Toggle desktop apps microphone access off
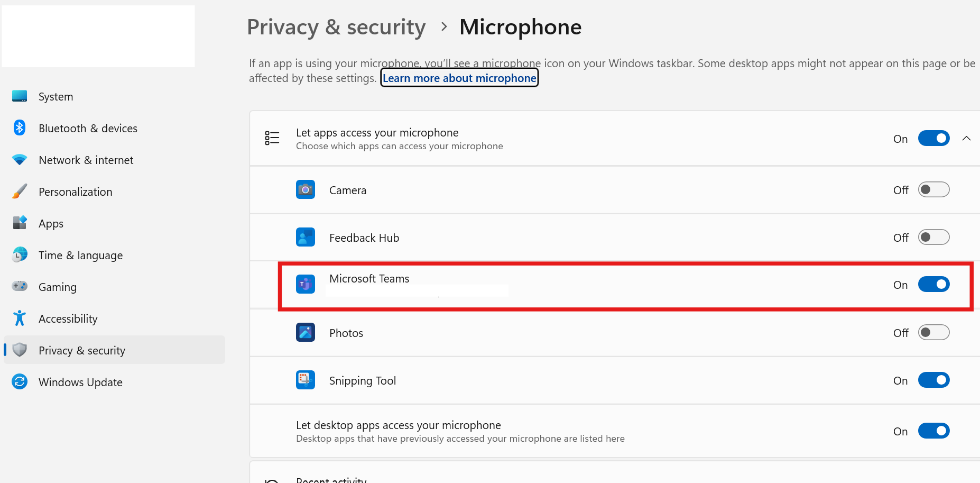The width and height of the screenshot is (980, 483). click(x=933, y=431)
